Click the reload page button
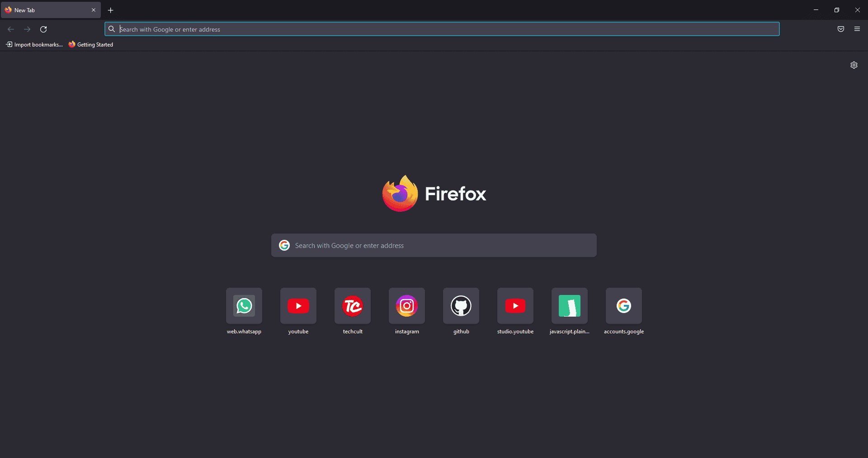 43,29
